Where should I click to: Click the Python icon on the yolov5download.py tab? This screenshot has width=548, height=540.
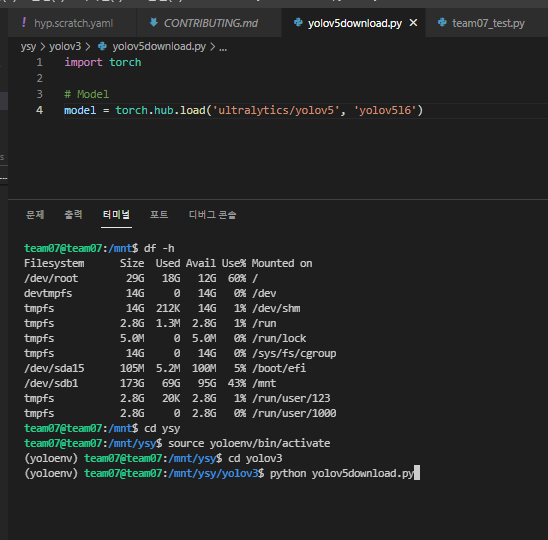pyautogui.click(x=298, y=23)
